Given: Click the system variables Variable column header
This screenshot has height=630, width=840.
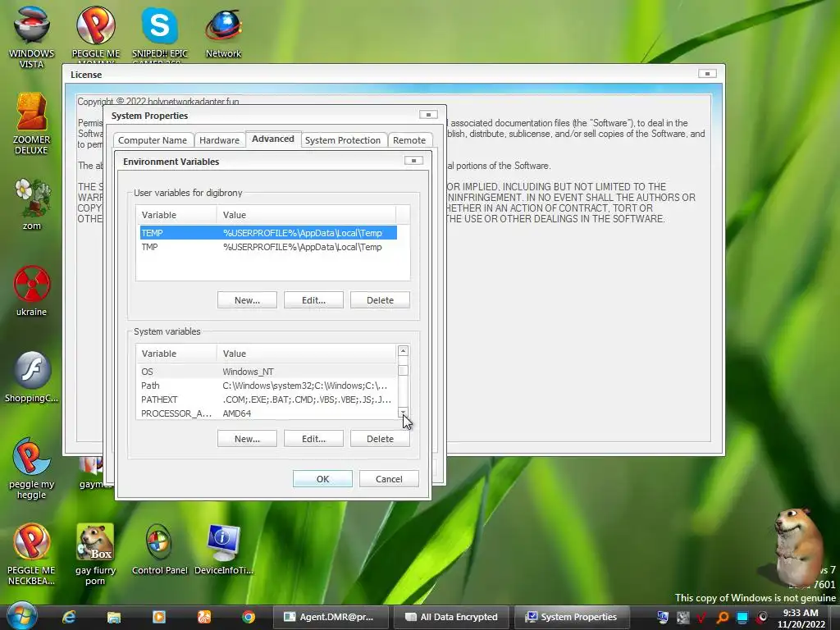Looking at the screenshot, I should click(176, 354).
